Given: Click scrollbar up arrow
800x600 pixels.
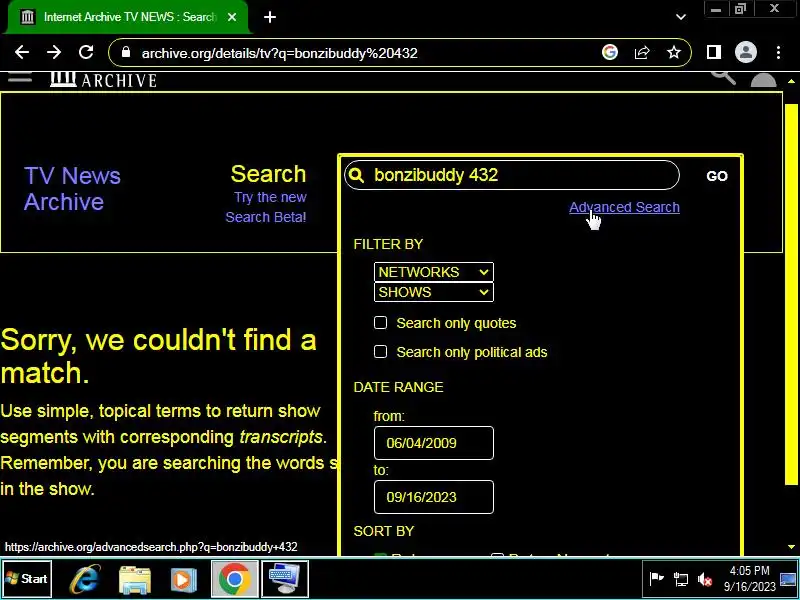Looking at the screenshot, I should point(791,81).
